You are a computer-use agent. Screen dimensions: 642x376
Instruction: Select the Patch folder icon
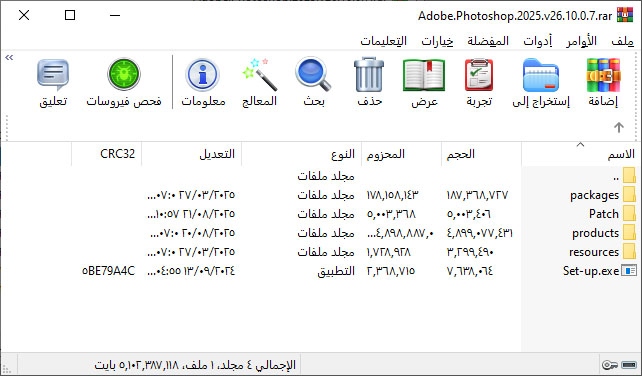click(x=629, y=213)
